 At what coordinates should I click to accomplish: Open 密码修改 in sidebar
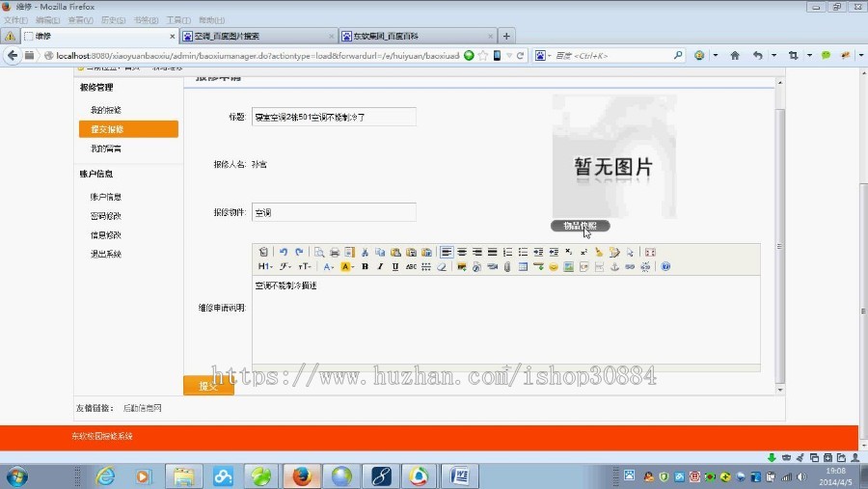click(x=106, y=216)
